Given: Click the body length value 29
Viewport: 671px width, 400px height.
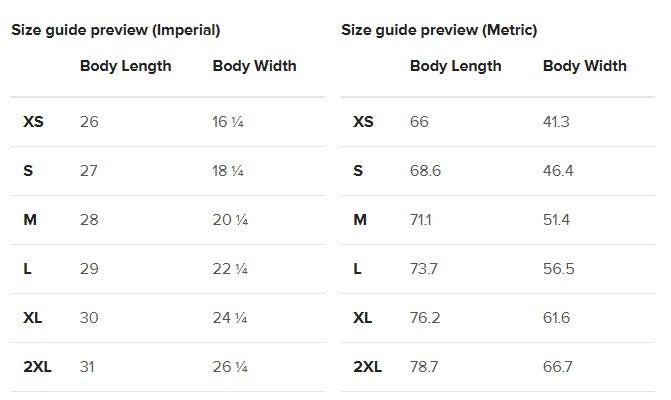Looking at the screenshot, I should pos(89,269).
